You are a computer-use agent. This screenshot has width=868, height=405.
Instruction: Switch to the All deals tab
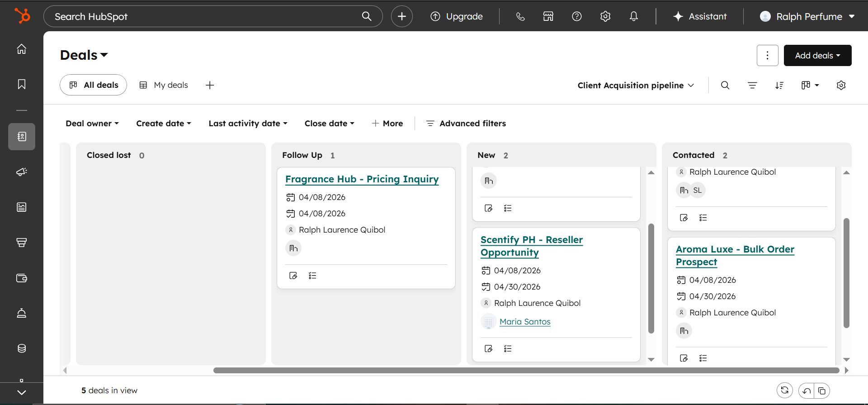[93, 85]
